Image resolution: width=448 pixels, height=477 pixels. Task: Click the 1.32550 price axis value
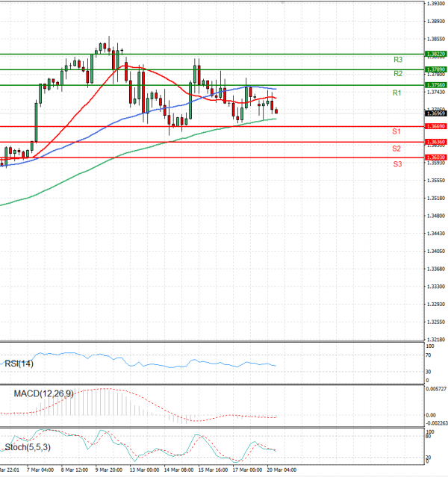point(436,322)
